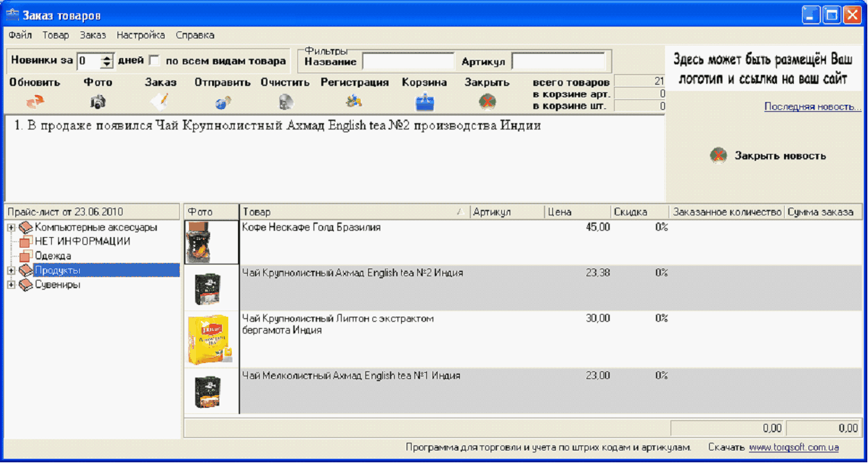The image size is (868, 463).
Task: Expand the Сувениры category node
Action: click(11, 285)
